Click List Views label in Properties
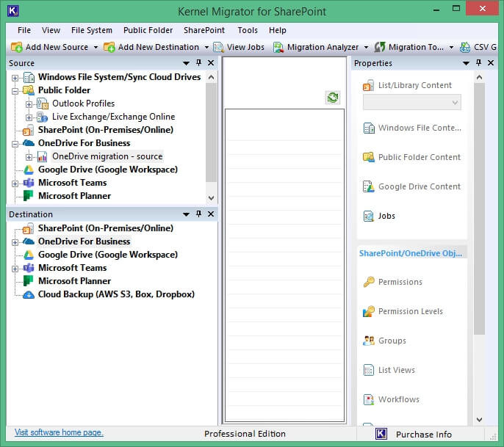504x447 pixels. point(396,370)
